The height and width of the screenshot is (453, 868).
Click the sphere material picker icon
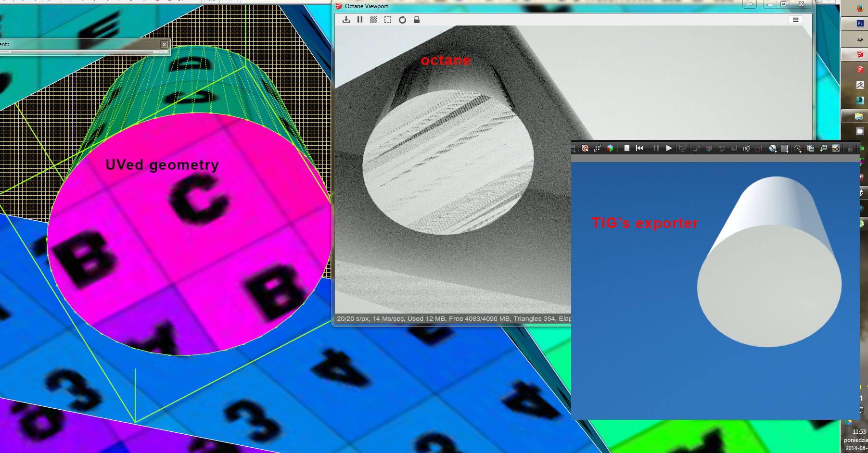point(721,149)
